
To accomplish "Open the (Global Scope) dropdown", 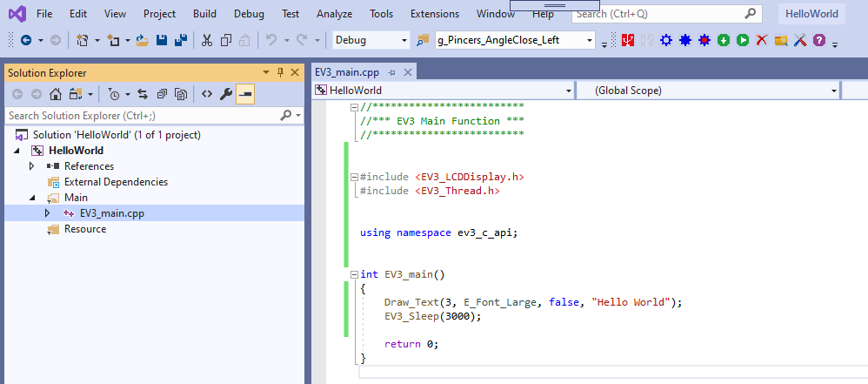I will click(834, 91).
